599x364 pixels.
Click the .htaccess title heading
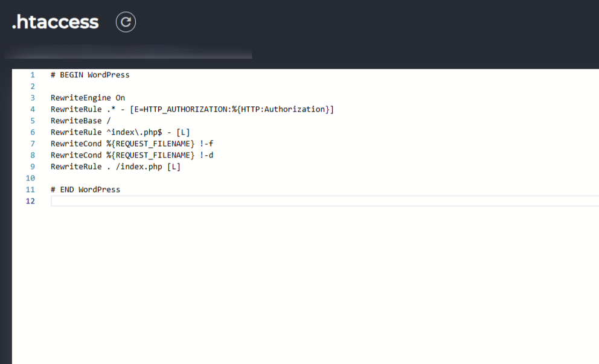[56, 22]
